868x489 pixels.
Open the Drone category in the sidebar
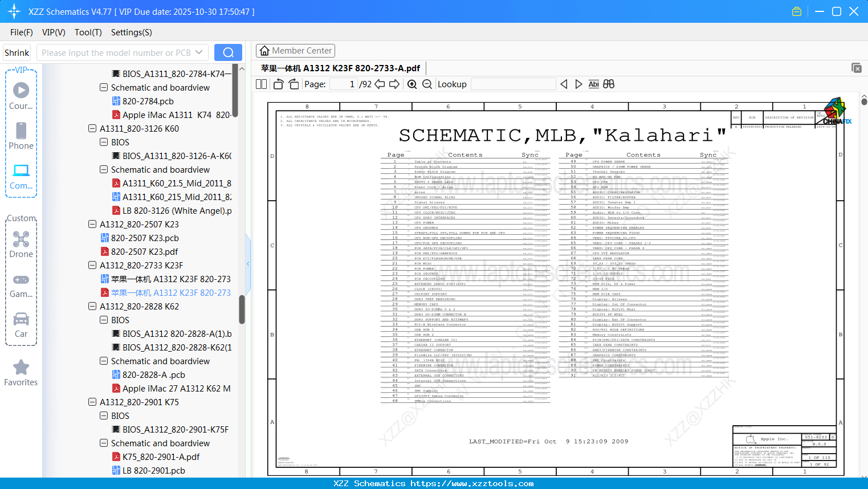pos(21,244)
